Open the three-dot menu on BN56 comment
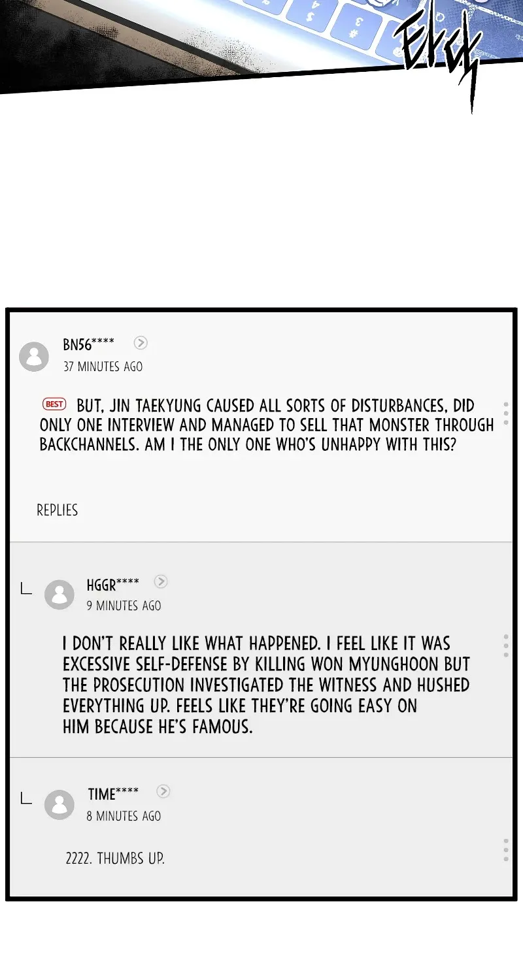The width and height of the screenshot is (523, 980). 506,414
